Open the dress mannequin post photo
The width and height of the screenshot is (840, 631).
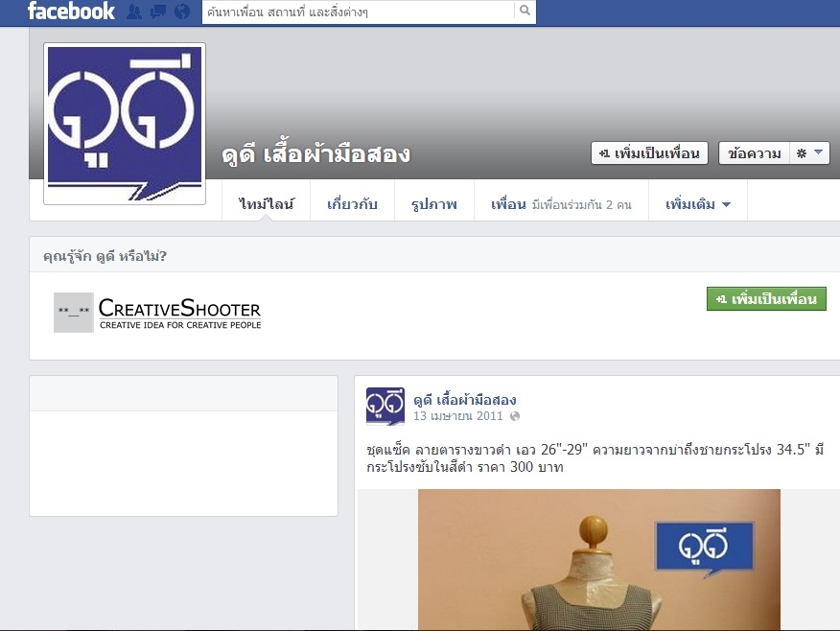(599, 559)
